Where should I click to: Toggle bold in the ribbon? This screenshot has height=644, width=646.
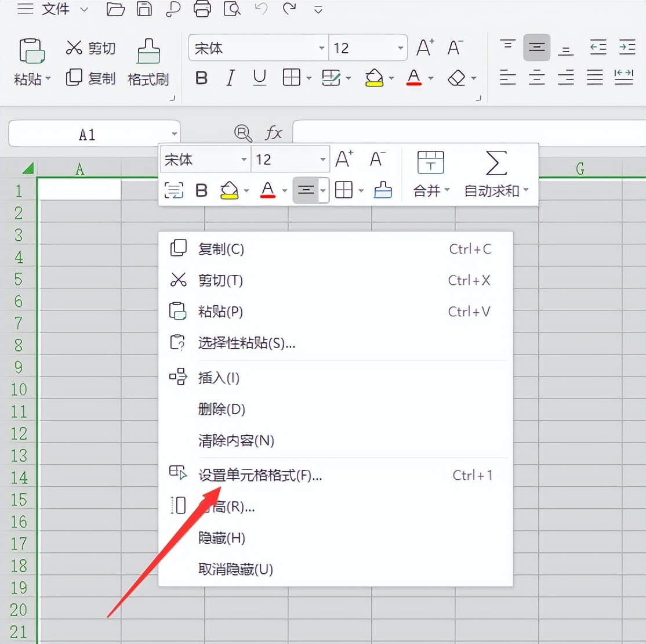click(201, 78)
